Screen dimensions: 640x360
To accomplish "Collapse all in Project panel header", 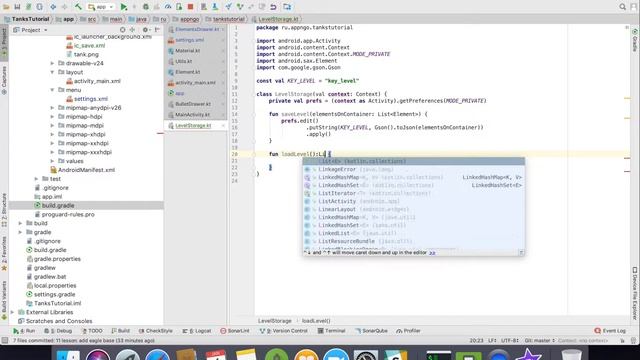I will [x=132, y=30].
